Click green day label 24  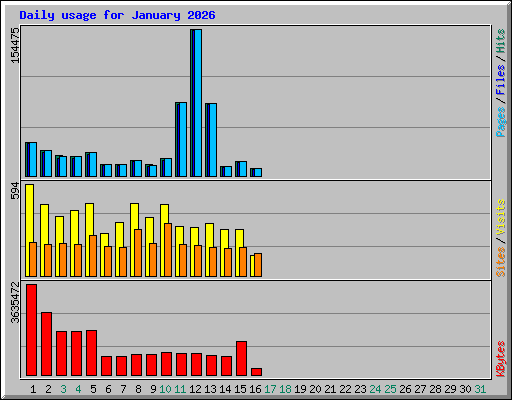(x=375, y=389)
